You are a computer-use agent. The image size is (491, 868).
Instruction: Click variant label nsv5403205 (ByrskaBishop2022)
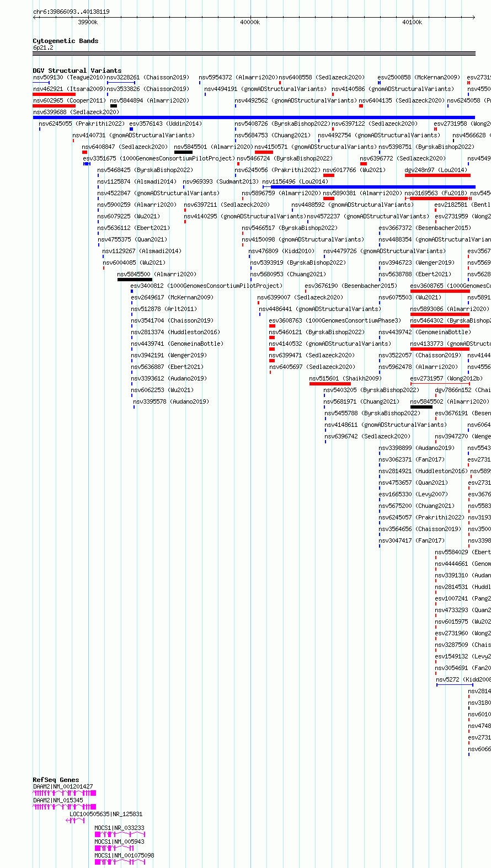pyautogui.click(x=371, y=390)
